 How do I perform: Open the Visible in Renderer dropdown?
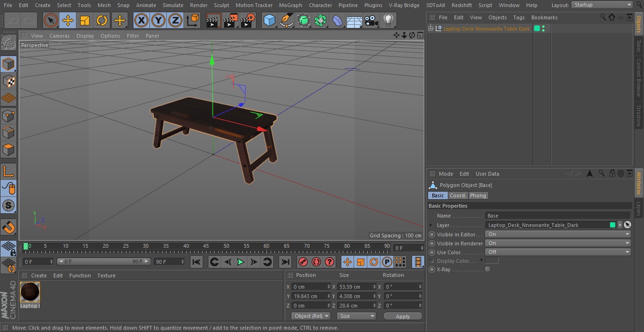pyautogui.click(x=559, y=243)
